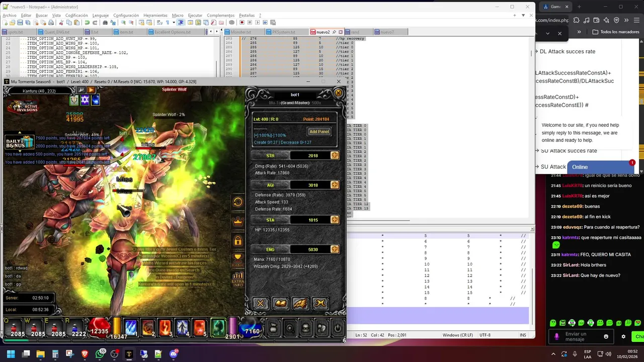Open the wing pet button in character panel

pyautogui.click(x=300, y=303)
